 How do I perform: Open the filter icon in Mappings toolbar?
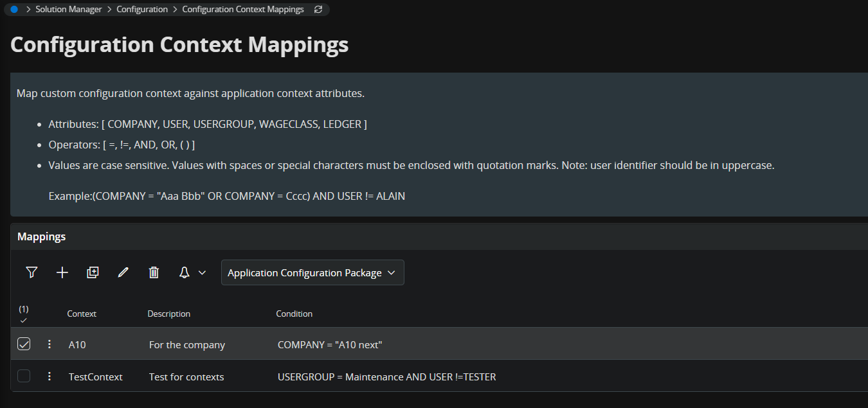(x=32, y=272)
